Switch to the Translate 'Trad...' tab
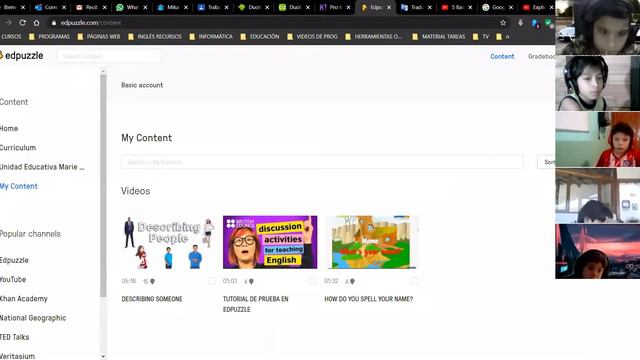Viewport: 640px width, 360px height. click(412, 7)
